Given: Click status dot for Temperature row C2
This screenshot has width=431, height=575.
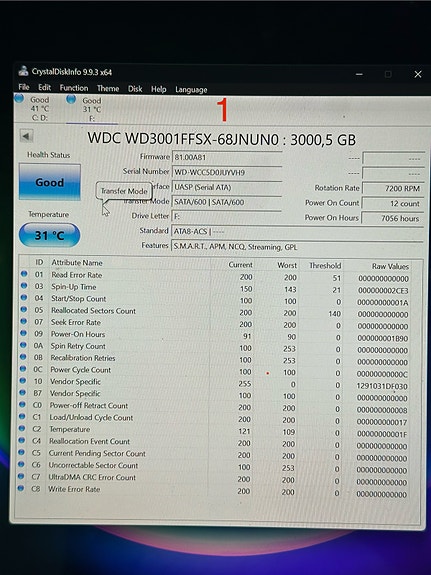Looking at the screenshot, I should click(22, 428).
